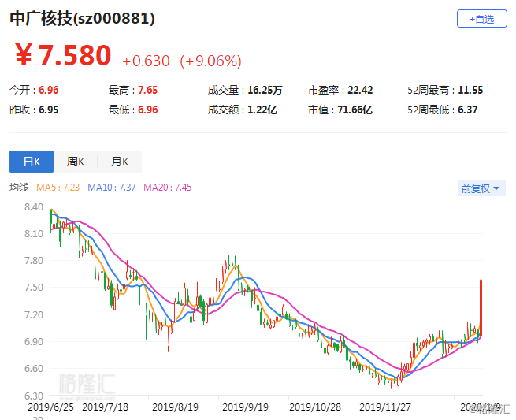This screenshot has height=420, width=516.
Task: Click the +9.06% price change percentage
Action: click(x=210, y=61)
